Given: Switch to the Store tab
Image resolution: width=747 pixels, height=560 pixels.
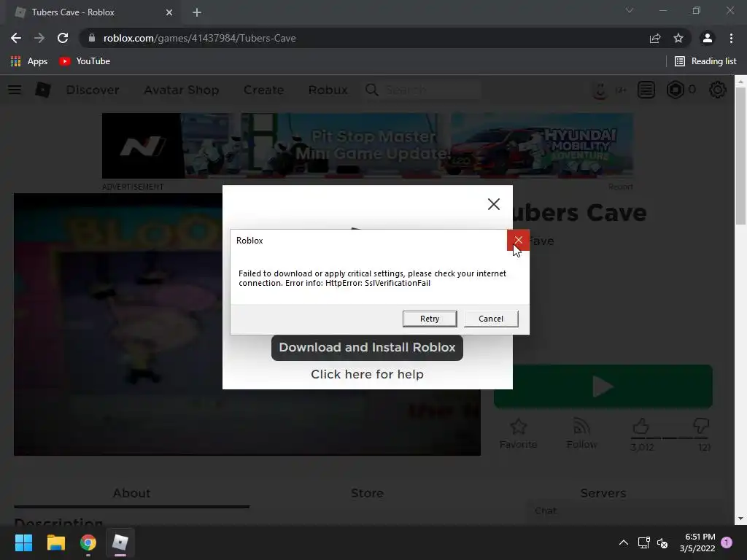Looking at the screenshot, I should [367, 494].
